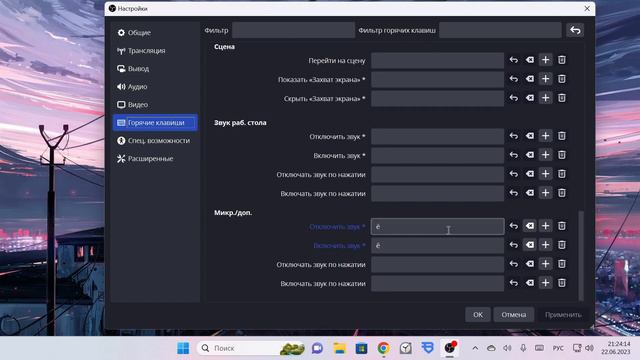Click the Микр./доп. «Отключить звук» hotkey field
This screenshot has height=360, width=640.
437,227
